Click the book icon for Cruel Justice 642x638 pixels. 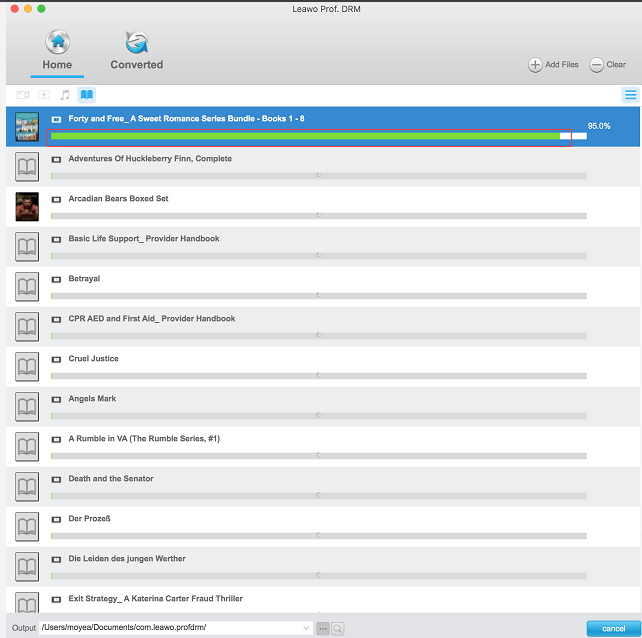pos(27,367)
